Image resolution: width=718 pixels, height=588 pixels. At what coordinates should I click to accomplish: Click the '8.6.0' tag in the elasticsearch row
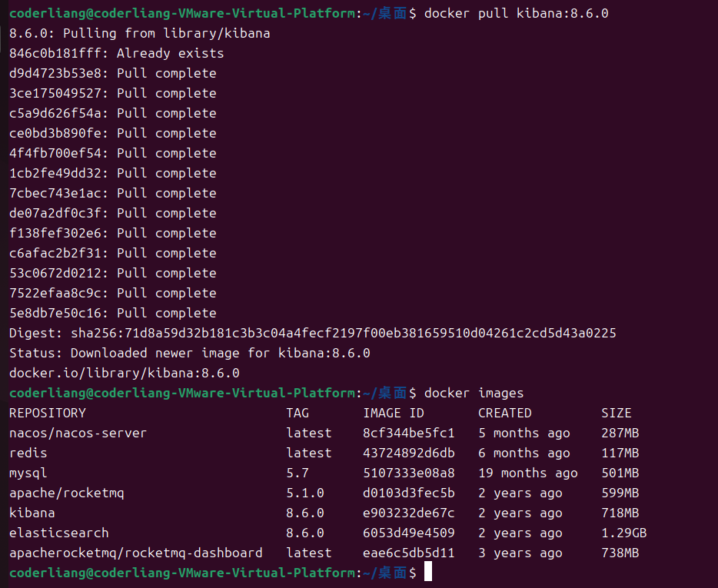point(305,533)
